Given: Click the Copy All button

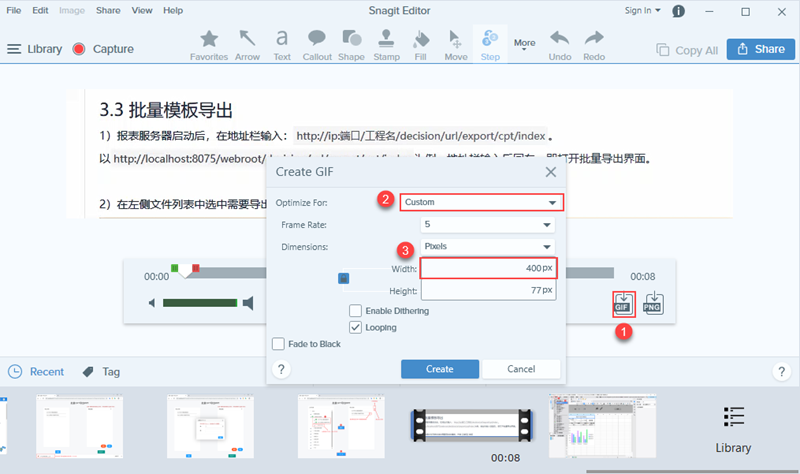Looking at the screenshot, I should point(687,50).
